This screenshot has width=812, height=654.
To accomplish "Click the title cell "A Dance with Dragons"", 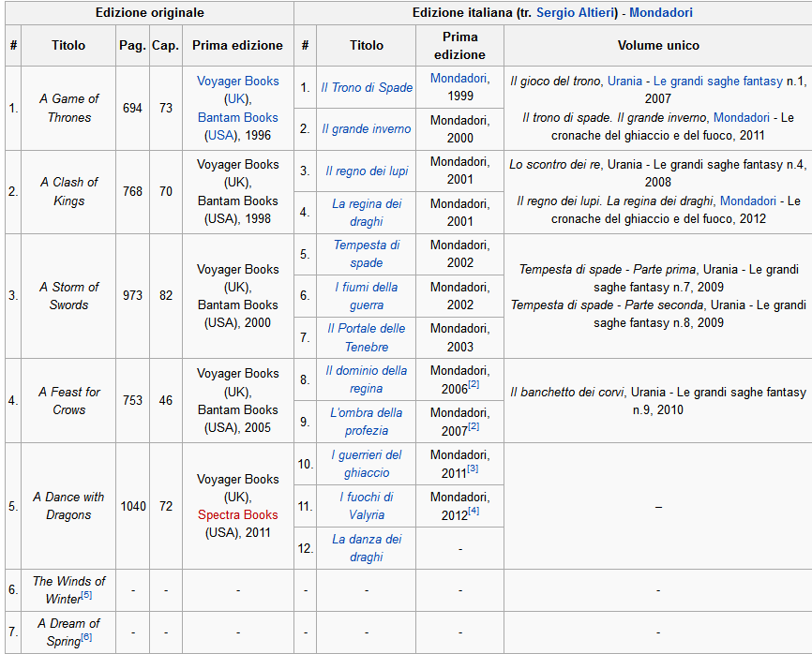I will (68, 506).
